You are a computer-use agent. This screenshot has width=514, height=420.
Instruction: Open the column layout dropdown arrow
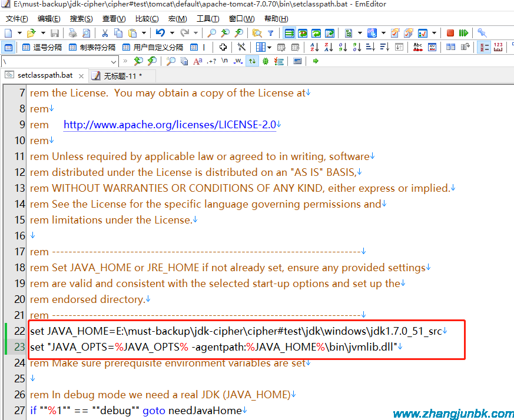point(270,48)
